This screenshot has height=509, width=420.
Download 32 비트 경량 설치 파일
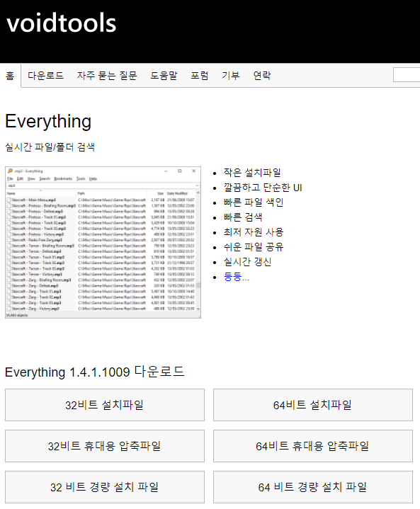(x=105, y=487)
